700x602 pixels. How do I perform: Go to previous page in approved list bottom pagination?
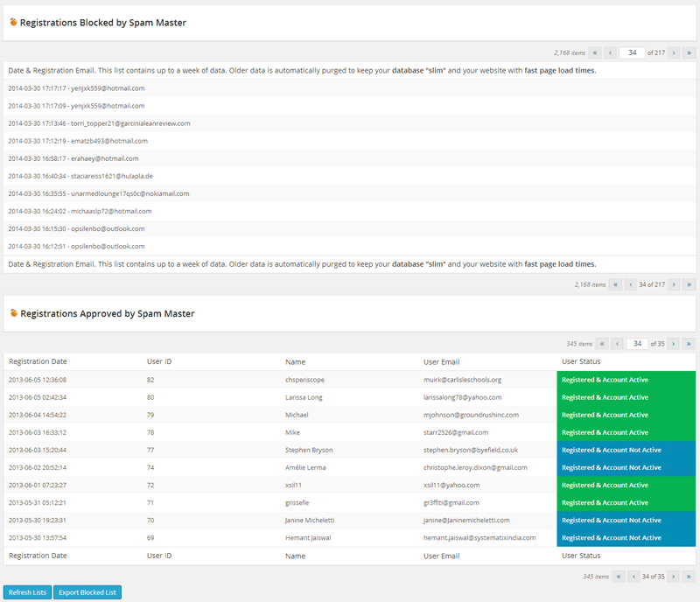[x=630, y=577]
